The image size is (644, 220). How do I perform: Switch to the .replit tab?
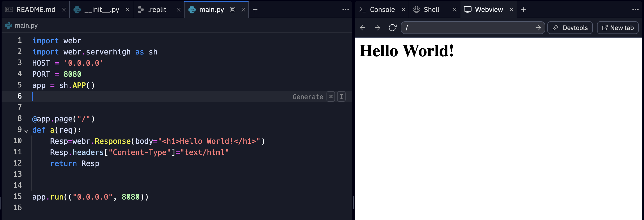(157, 10)
